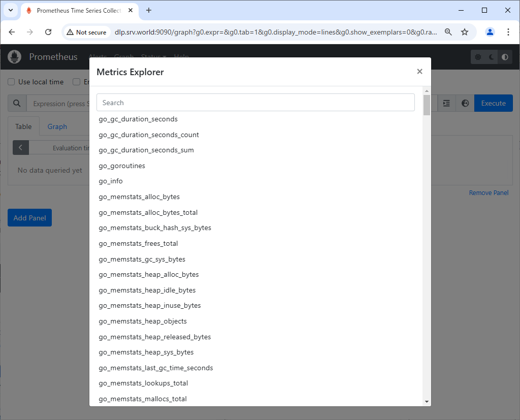Screen dimensions: 520x420
Task: Pick go_memstats_heap_inuse_bytes metric
Action: (x=150, y=306)
